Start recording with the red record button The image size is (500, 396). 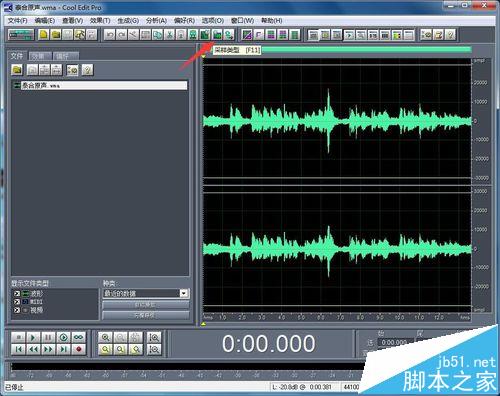click(x=79, y=349)
